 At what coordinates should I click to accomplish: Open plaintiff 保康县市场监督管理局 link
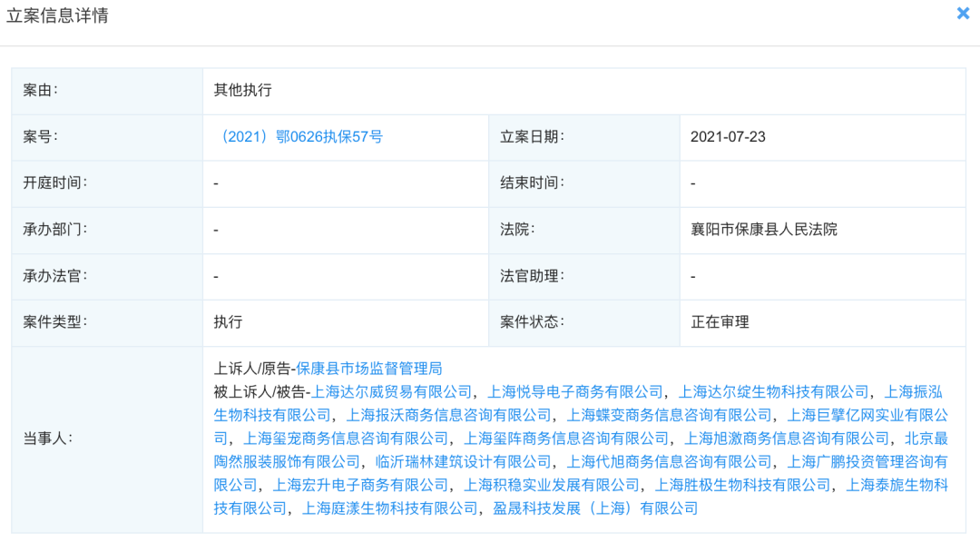[x=369, y=369]
